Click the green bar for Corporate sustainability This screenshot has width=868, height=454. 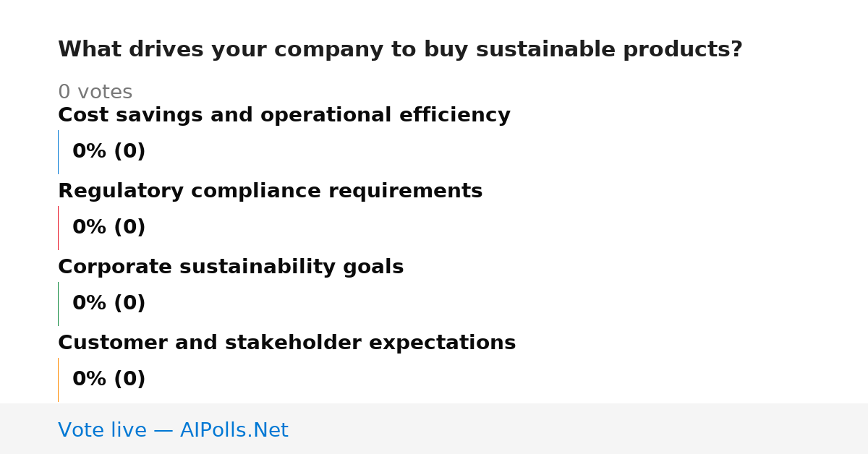tap(58, 304)
